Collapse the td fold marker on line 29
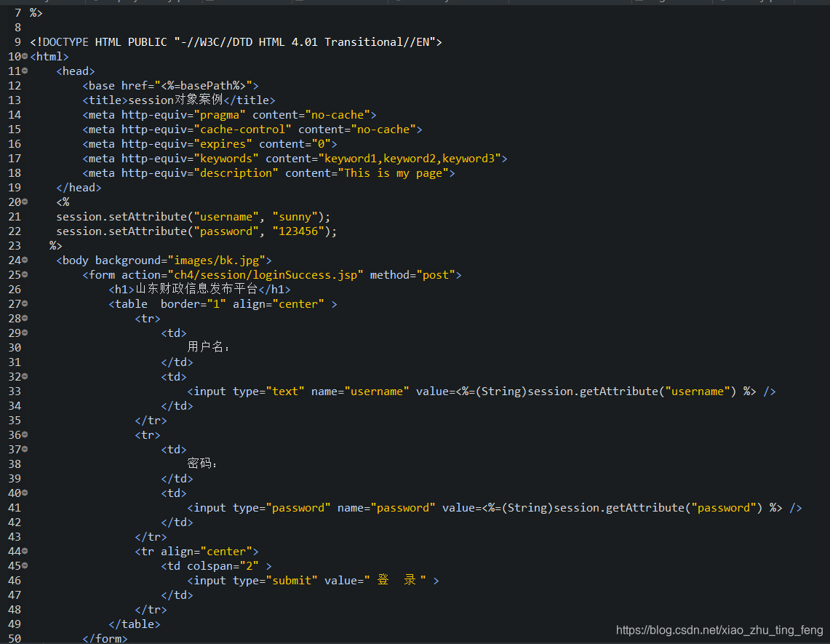 25,333
